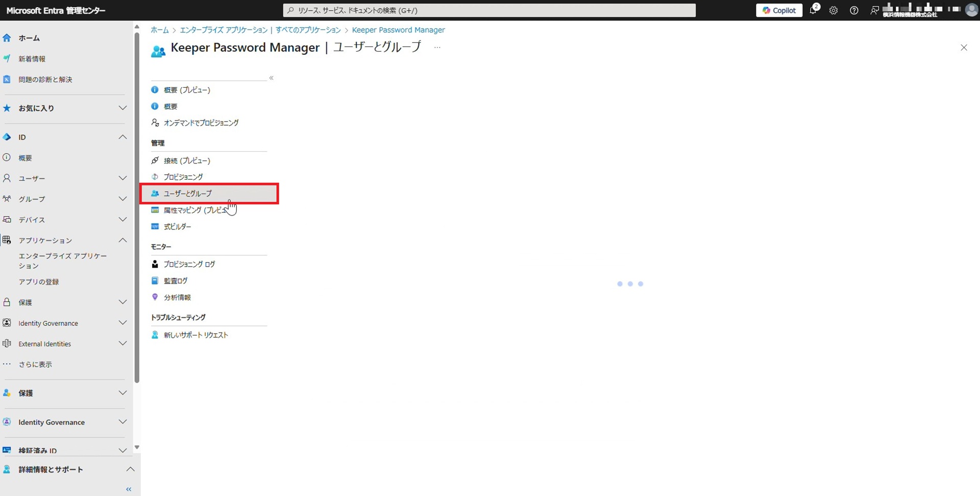980x496 pixels.
Task: Click the resource search input field
Action: [489, 10]
